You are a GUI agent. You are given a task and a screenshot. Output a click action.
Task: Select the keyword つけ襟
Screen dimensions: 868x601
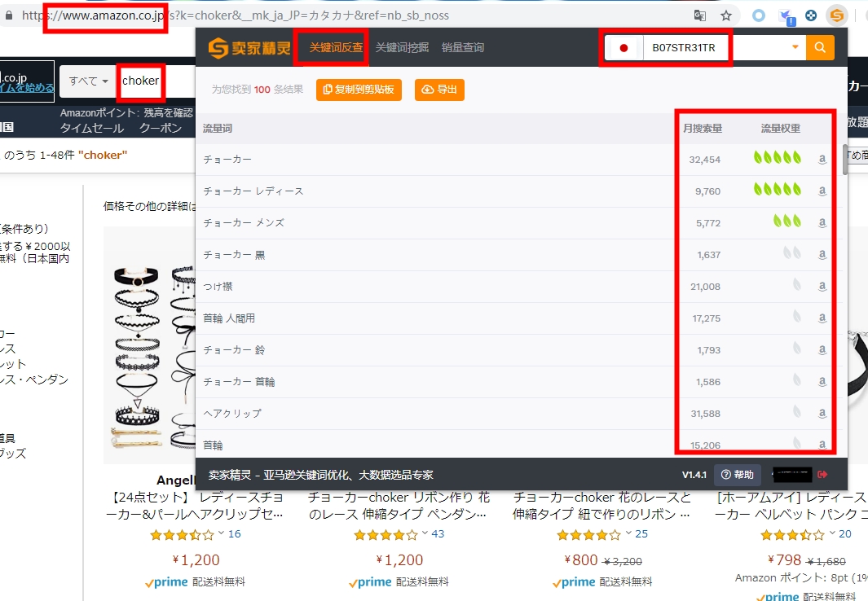218,287
